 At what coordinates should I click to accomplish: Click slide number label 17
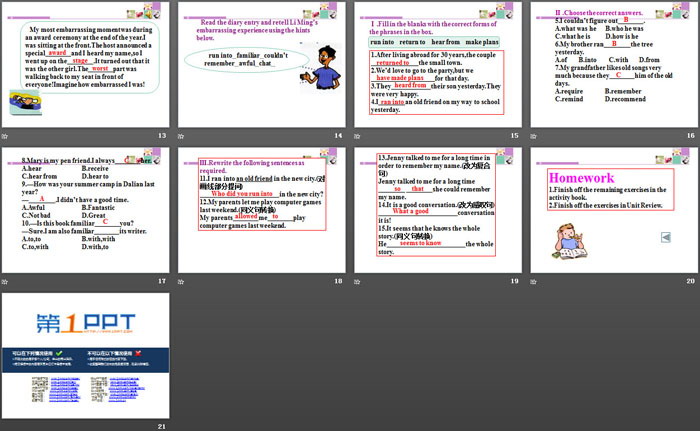[x=162, y=281]
